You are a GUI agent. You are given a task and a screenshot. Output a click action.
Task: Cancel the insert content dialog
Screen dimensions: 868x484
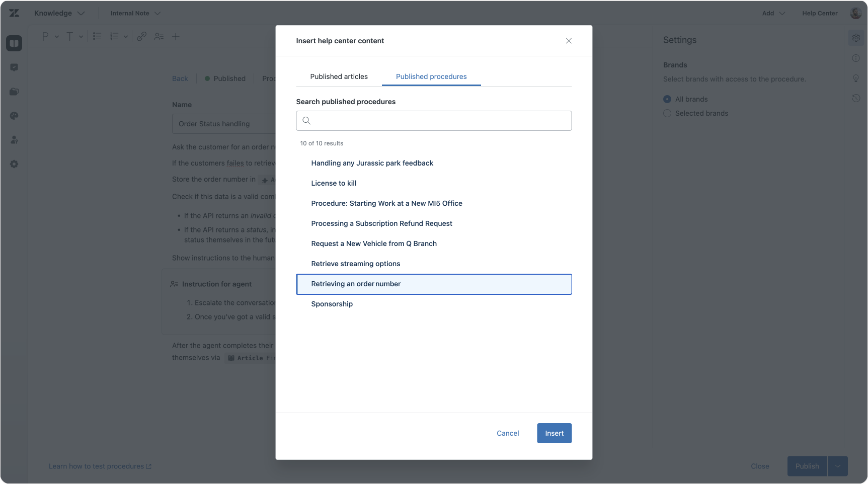(x=508, y=433)
